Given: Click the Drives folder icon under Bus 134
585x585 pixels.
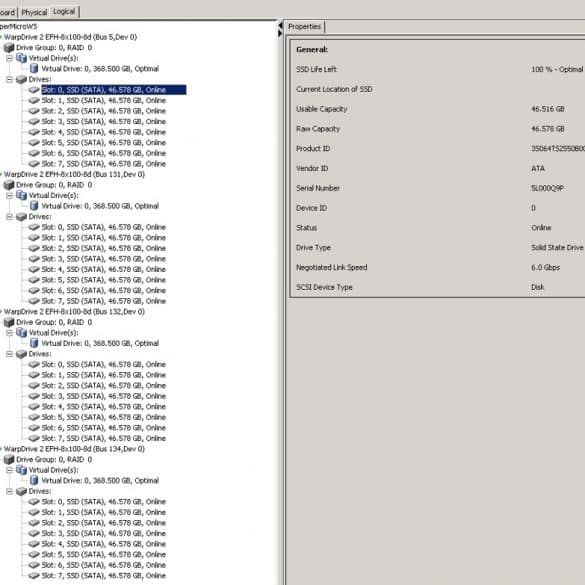Looking at the screenshot, I should click(x=22, y=491).
